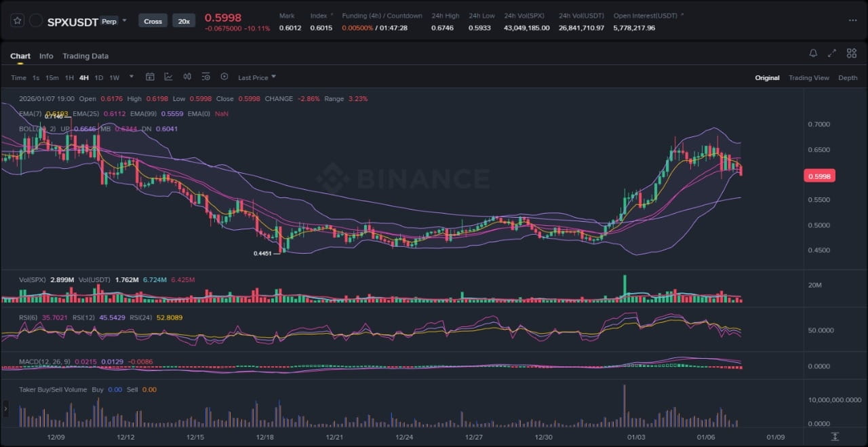Click the 0.4451 low price marker
The width and height of the screenshot is (868, 447).
click(x=262, y=254)
